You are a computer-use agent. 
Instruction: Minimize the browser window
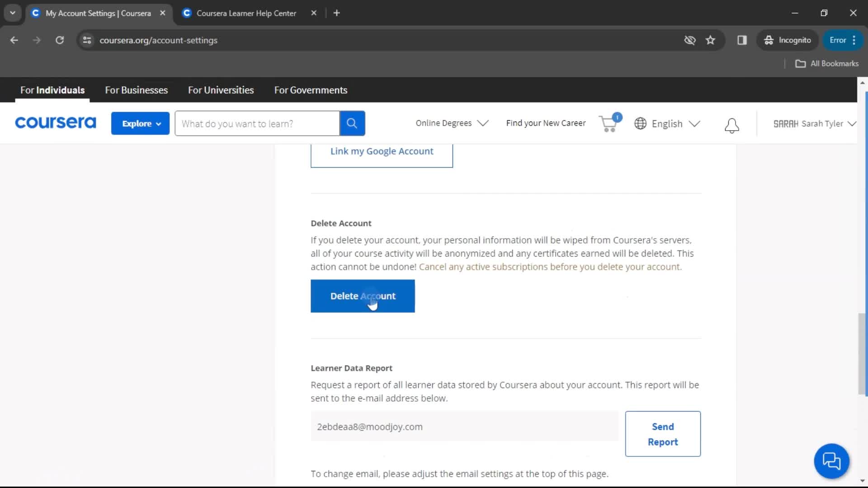[x=795, y=13]
